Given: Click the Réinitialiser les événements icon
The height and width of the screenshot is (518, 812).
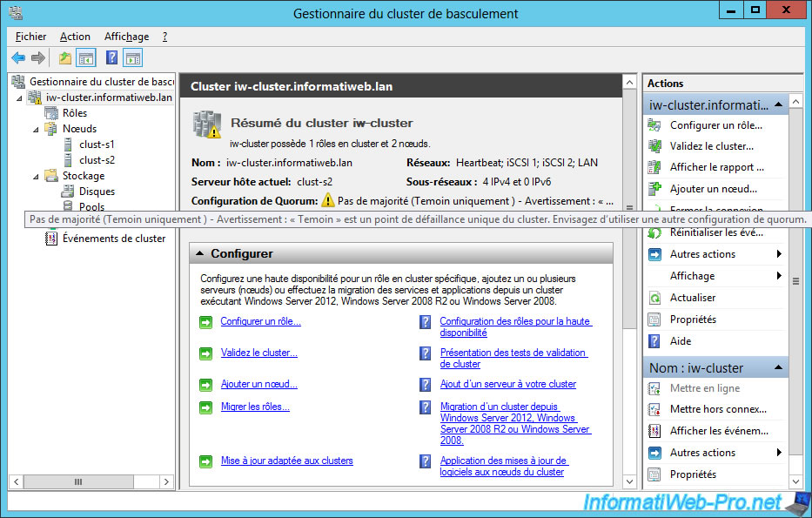Looking at the screenshot, I should point(654,232).
